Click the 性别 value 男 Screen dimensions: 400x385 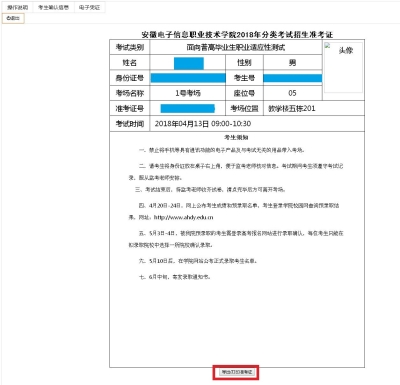coord(293,63)
